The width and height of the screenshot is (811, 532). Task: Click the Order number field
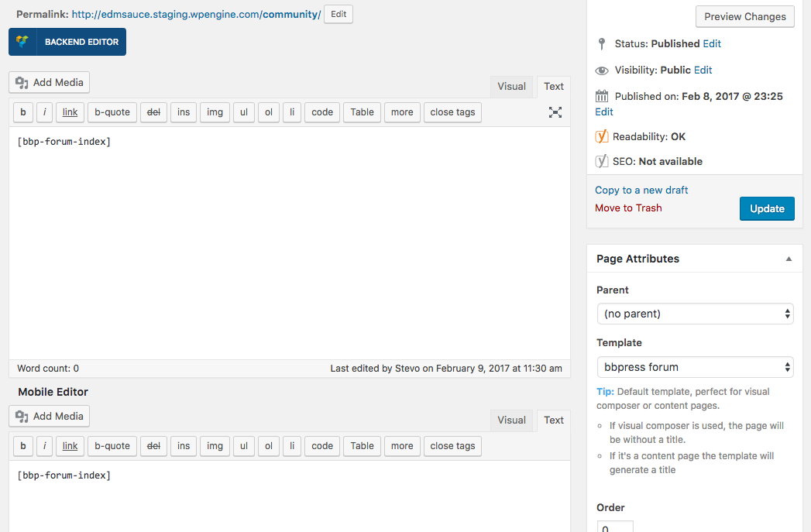[615, 527]
